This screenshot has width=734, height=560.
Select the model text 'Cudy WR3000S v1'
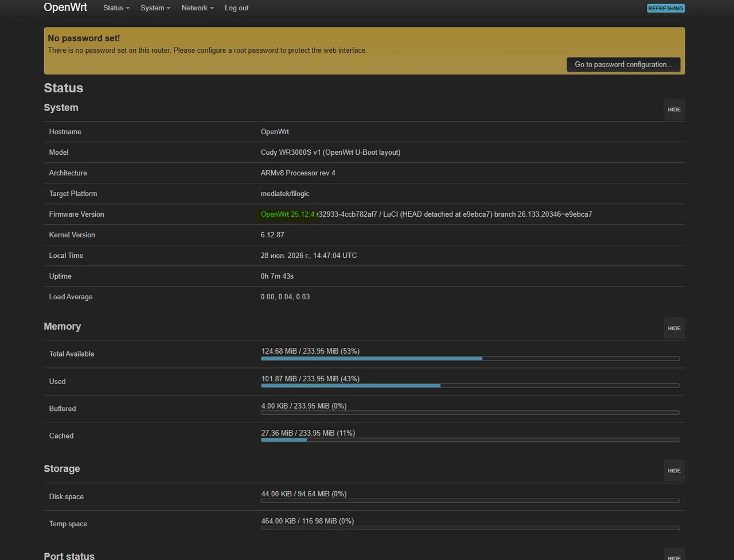(291, 152)
